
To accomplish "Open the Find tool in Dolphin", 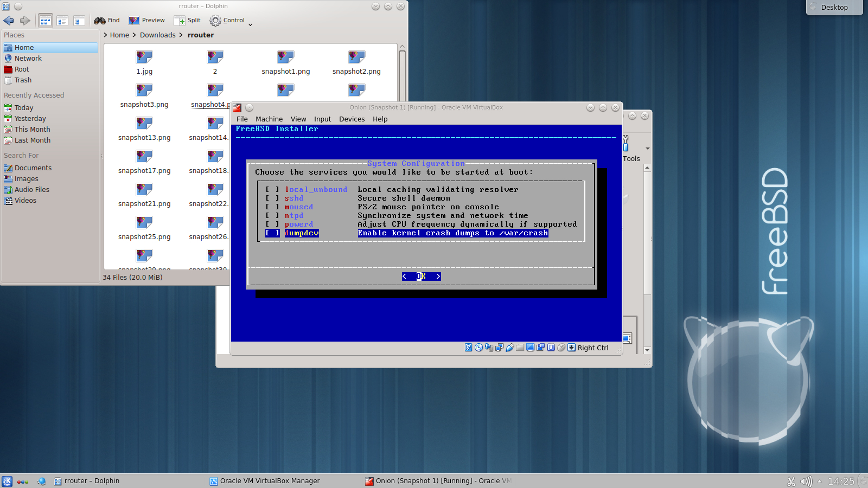I will tap(107, 21).
